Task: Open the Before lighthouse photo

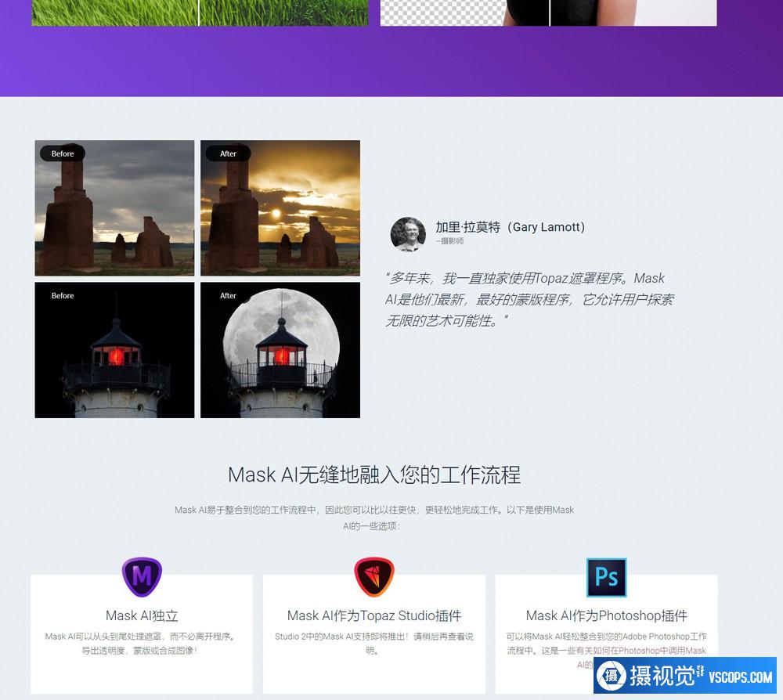Action: coord(114,350)
